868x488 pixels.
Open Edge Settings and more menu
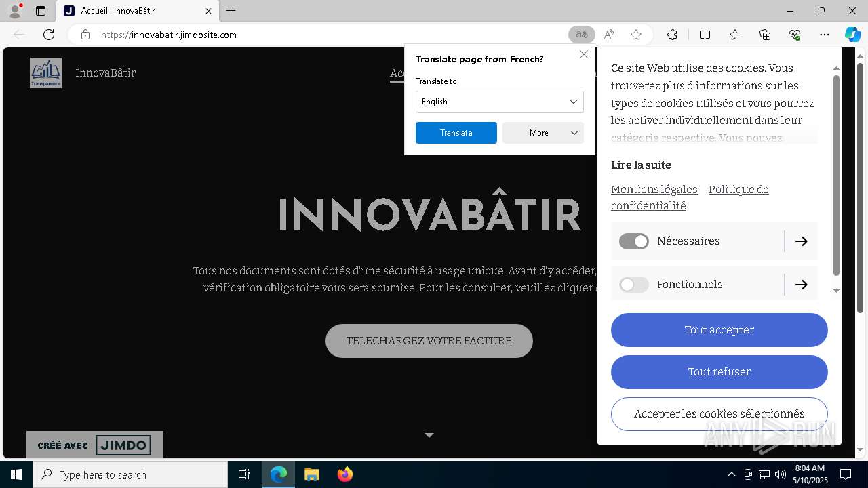tap(825, 35)
